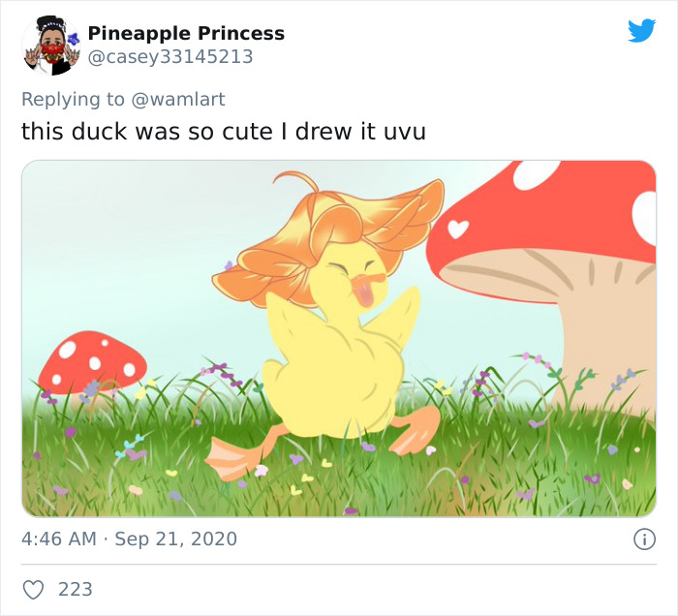Click the Twitter bird logo
Screen dimensions: 678x616
641,31
